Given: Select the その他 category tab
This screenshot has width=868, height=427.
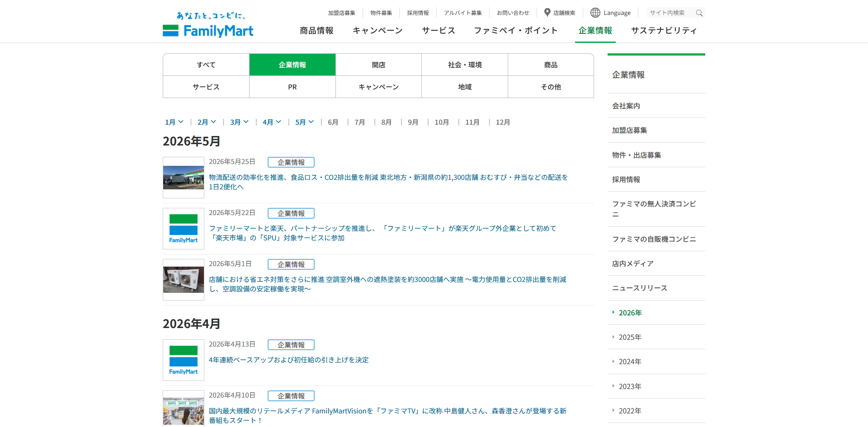Looking at the screenshot, I should pos(551,87).
